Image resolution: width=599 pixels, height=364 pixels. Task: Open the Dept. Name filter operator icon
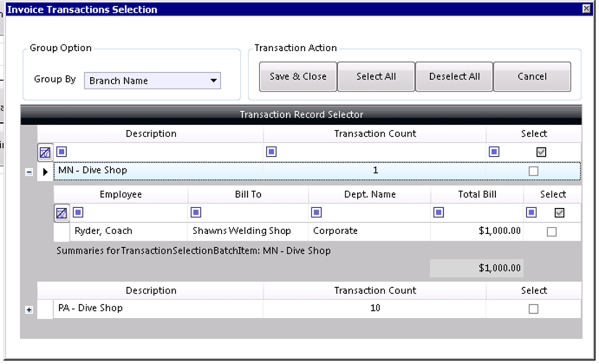[x=316, y=212]
